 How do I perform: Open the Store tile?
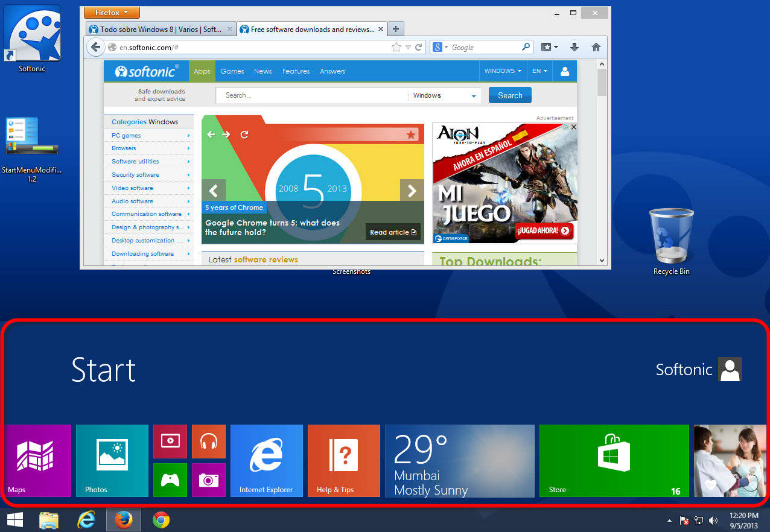click(x=614, y=461)
